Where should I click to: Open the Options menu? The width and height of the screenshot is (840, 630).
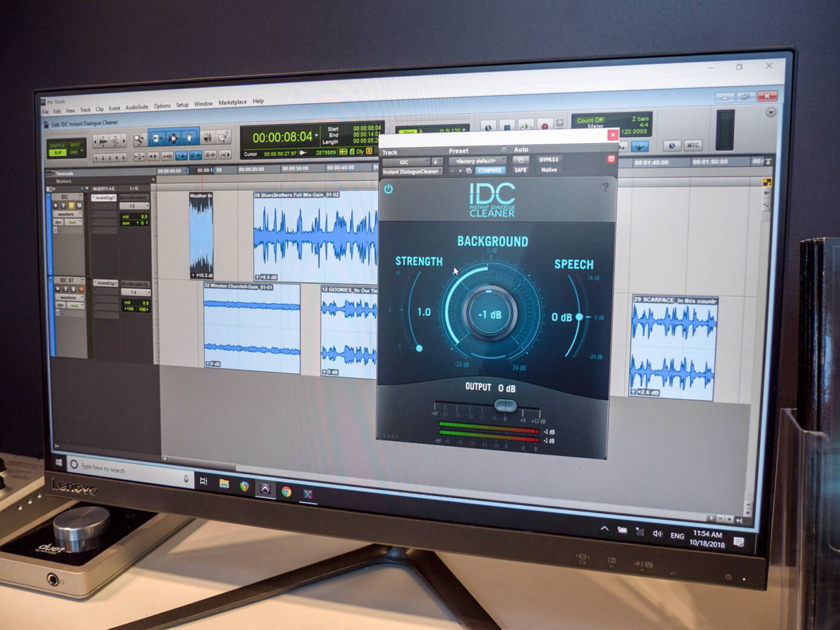coord(162,106)
